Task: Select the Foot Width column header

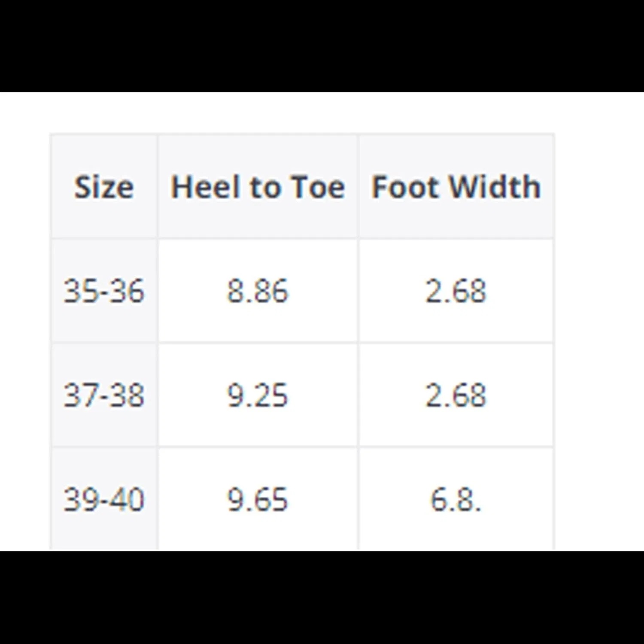Action: (x=456, y=187)
